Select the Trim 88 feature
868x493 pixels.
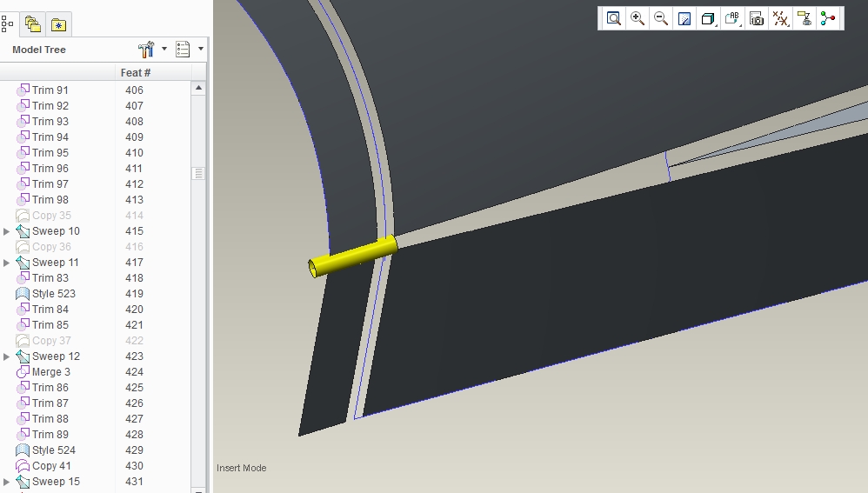(x=50, y=419)
